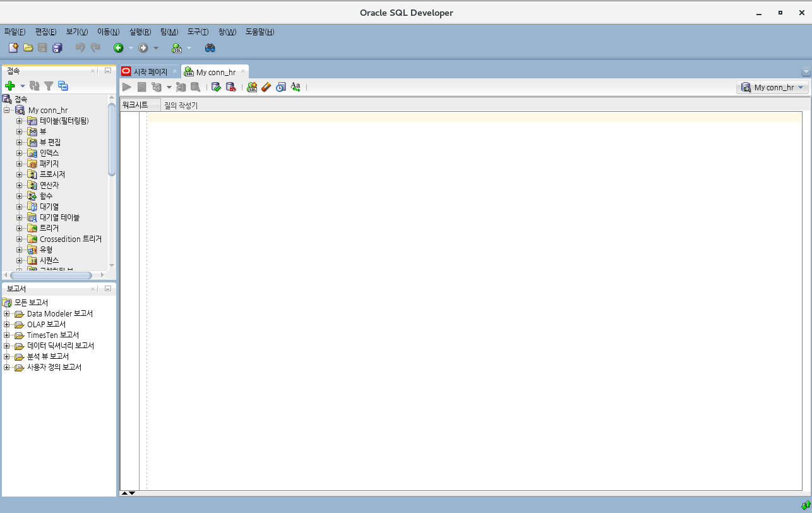Expand the Data Modeler 보고서 folder

[x=7, y=313]
